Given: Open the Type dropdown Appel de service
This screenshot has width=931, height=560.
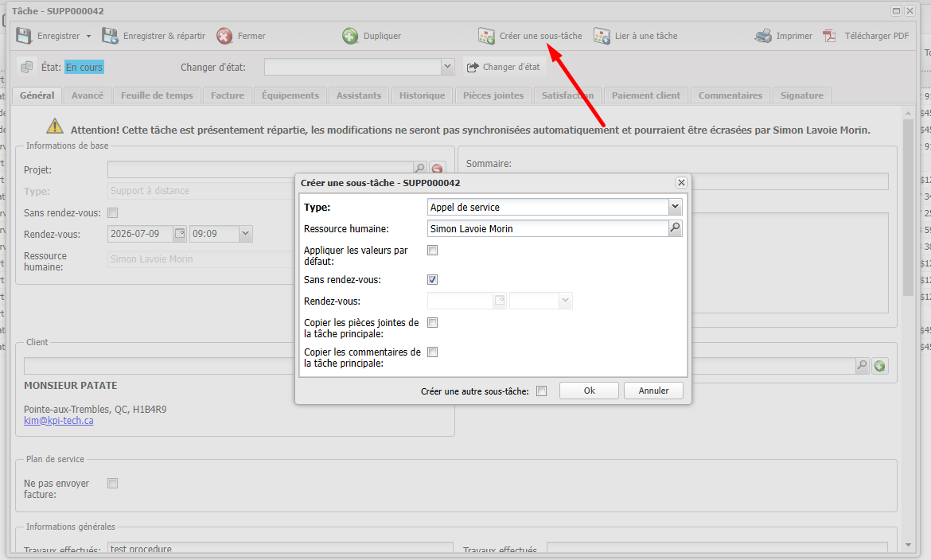Looking at the screenshot, I should 675,207.
